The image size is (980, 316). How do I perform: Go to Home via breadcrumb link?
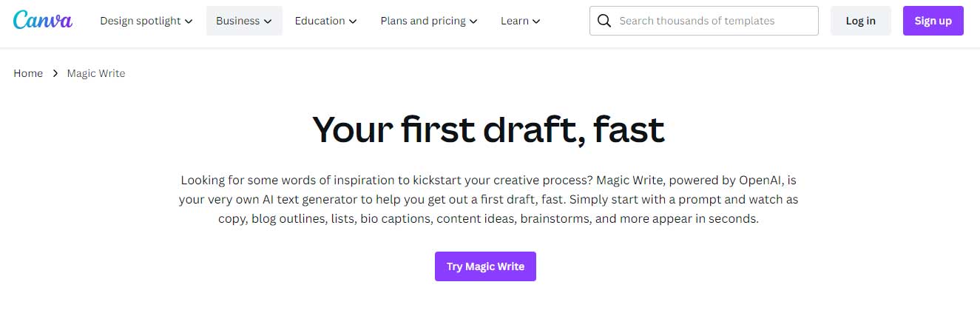click(x=28, y=73)
